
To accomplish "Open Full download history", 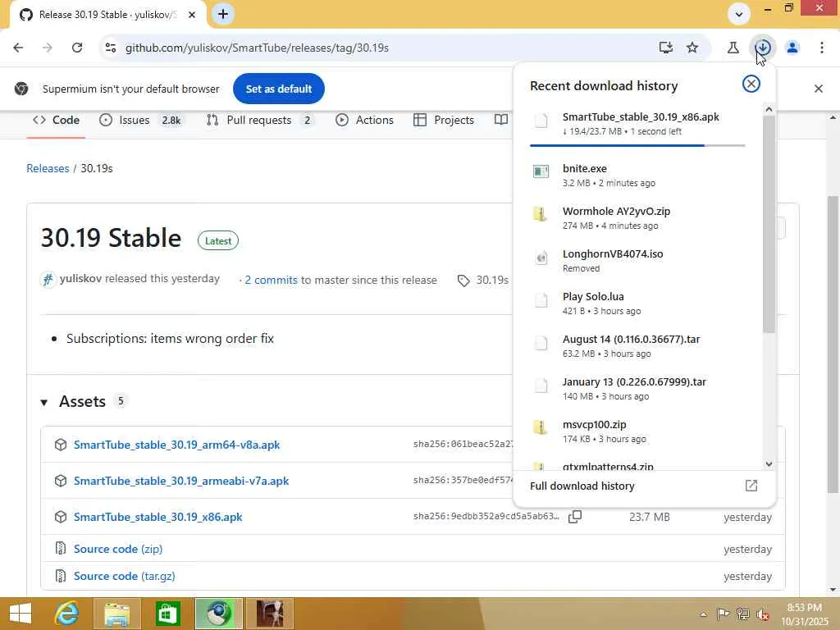I will (643, 486).
